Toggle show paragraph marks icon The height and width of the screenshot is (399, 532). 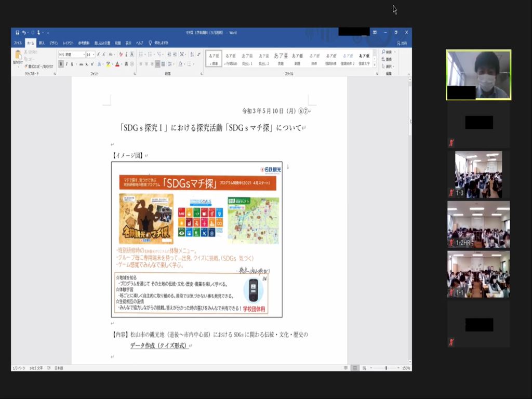click(199, 54)
